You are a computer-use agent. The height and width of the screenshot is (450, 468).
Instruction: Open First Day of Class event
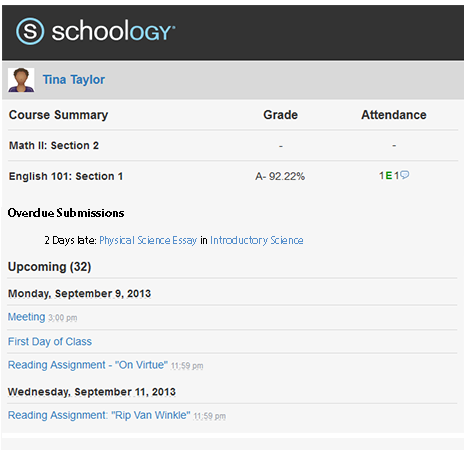(50, 341)
